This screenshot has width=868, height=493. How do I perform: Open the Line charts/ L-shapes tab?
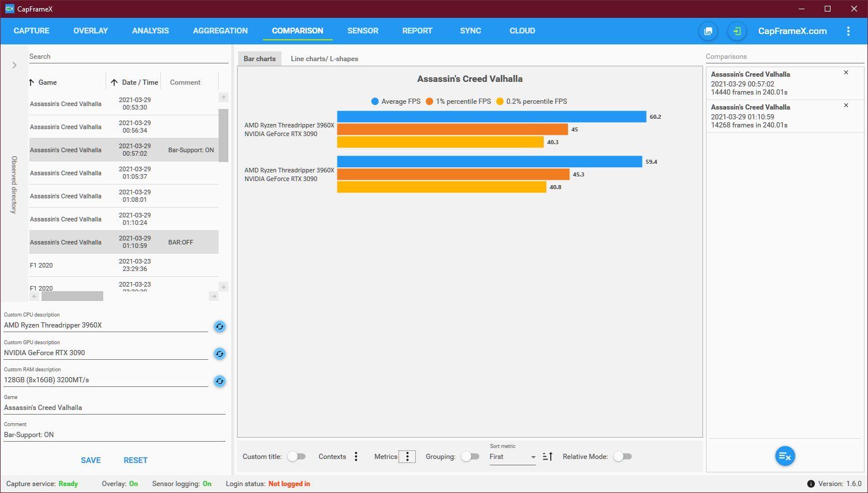(x=324, y=59)
